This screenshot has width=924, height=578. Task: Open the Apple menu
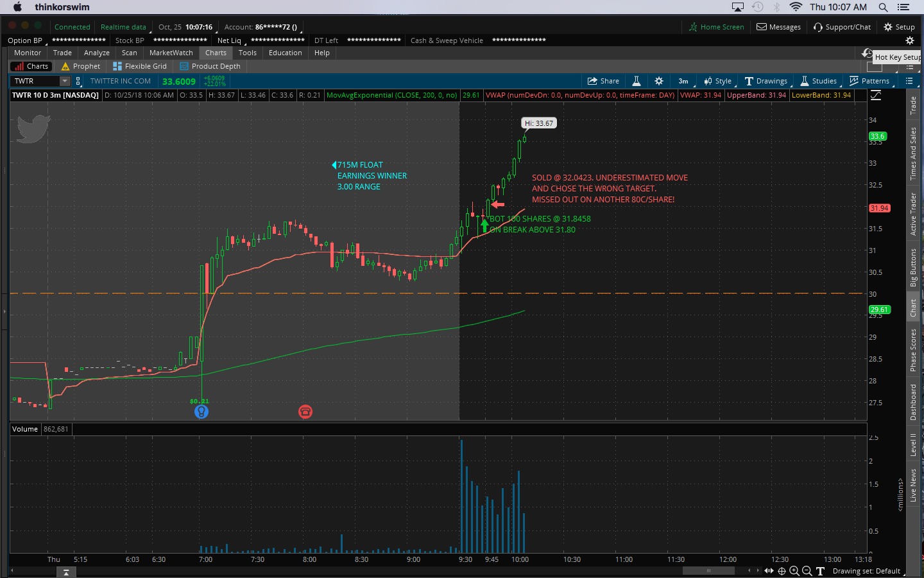pyautogui.click(x=17, y=7)
